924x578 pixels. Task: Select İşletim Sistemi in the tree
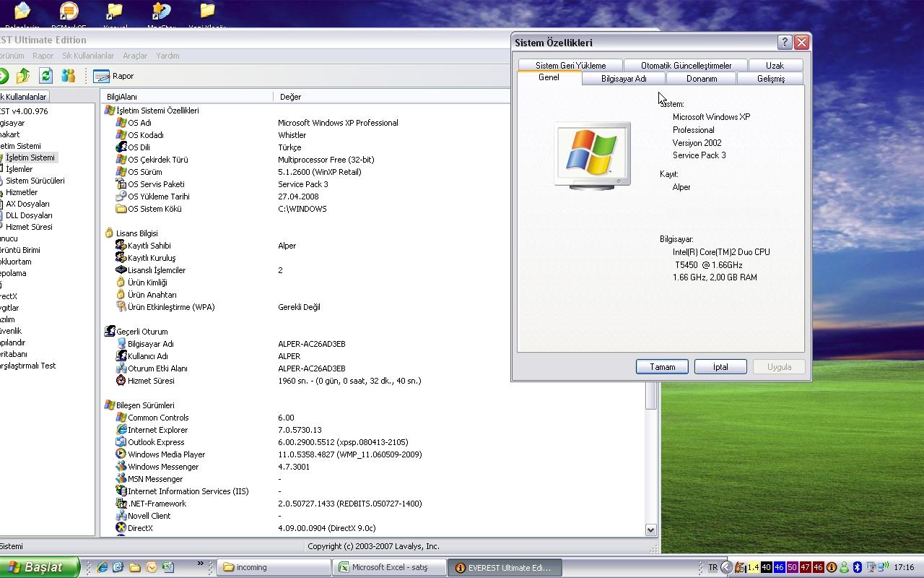click(x=30, y=158)
